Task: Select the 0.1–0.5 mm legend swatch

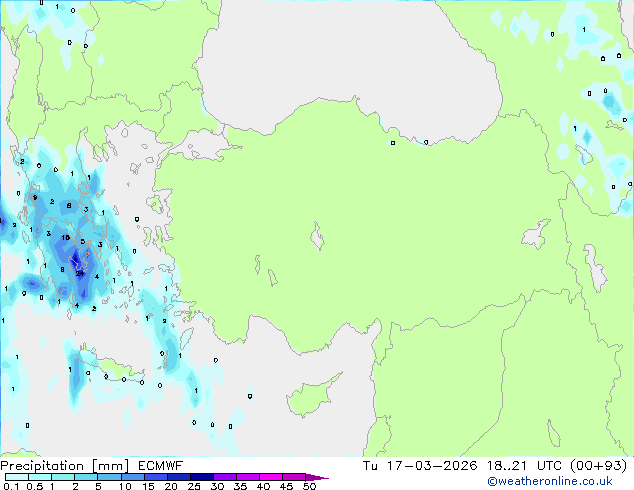Action: [x=17, y=477]
